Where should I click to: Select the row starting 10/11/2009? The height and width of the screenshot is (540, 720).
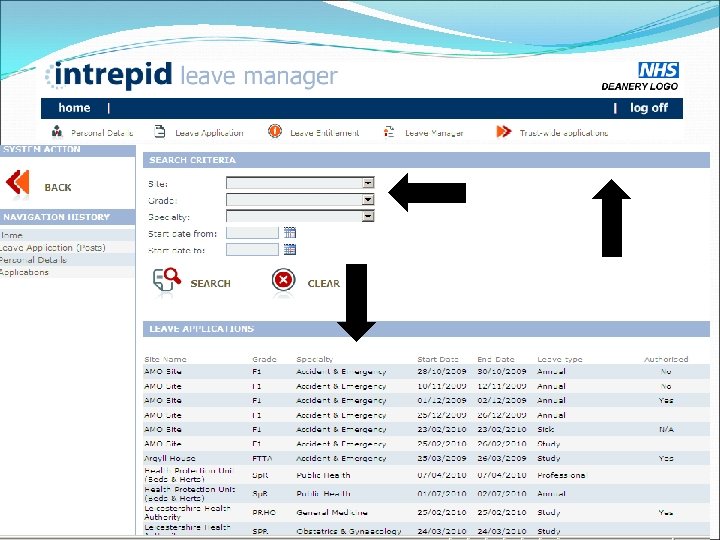[427, 386]
